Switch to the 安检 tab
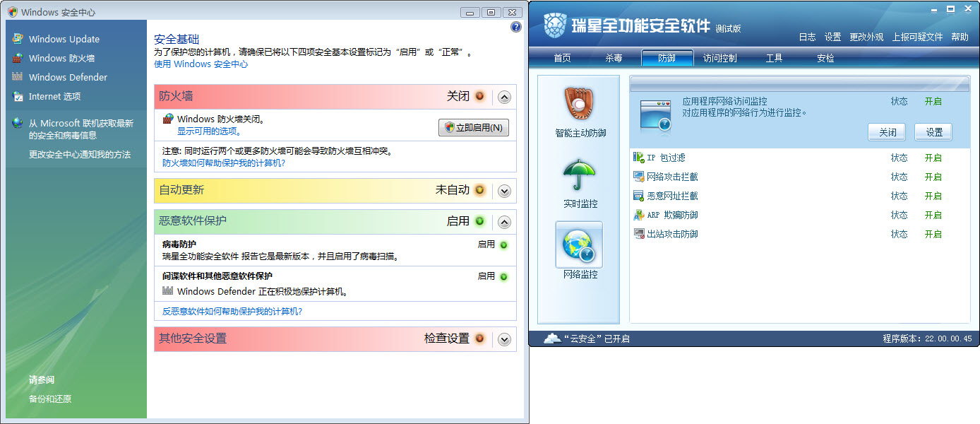This screenshot has width=980, height=424. pyautogui.click(x=825, y=58)
